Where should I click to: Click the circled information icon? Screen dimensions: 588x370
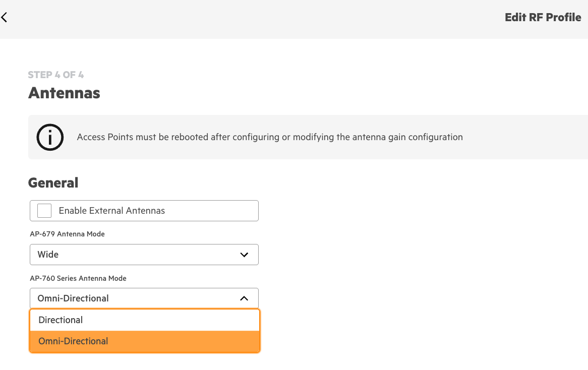(50, 137)
